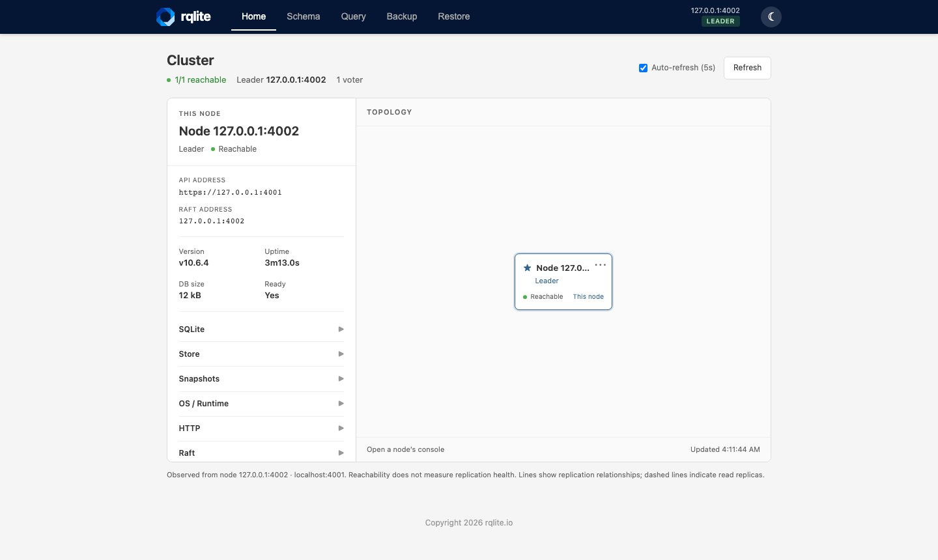Open the topology node's three-dot menu
This screenshot has height=560, width=938.
click(601, 265)
